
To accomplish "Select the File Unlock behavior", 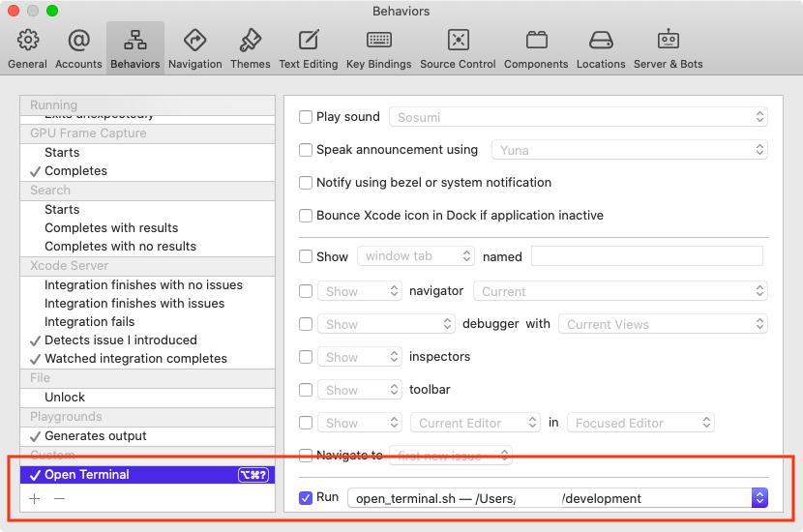I will (x=147, y=398).
